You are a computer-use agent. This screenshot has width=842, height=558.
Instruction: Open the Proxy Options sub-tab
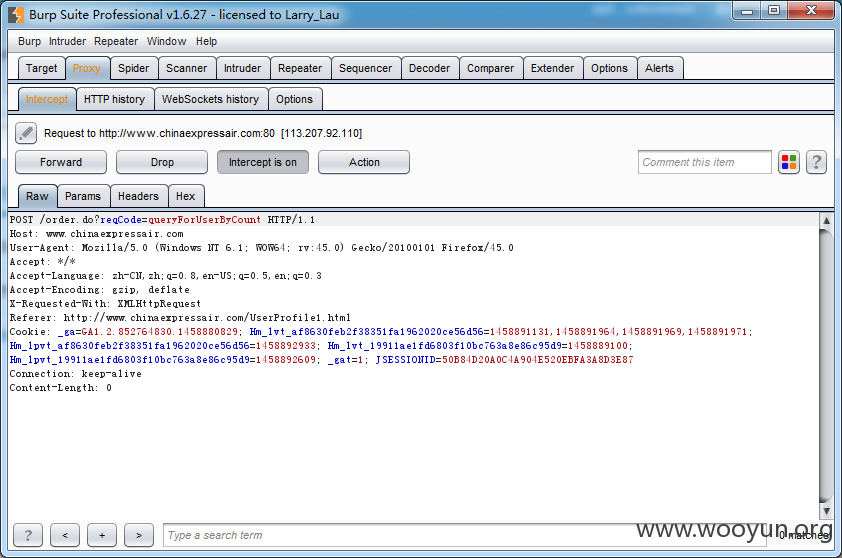tap(294, 99)
